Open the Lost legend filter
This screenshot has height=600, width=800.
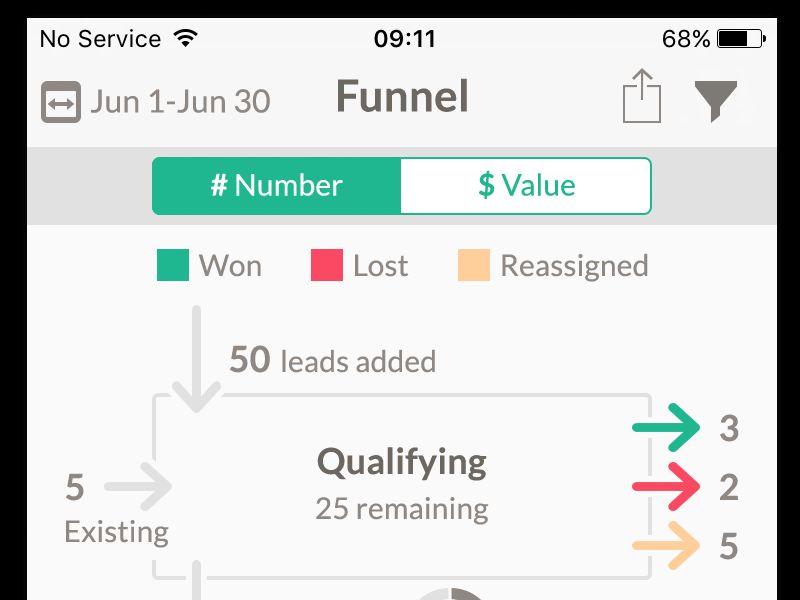tap(377, 265)
